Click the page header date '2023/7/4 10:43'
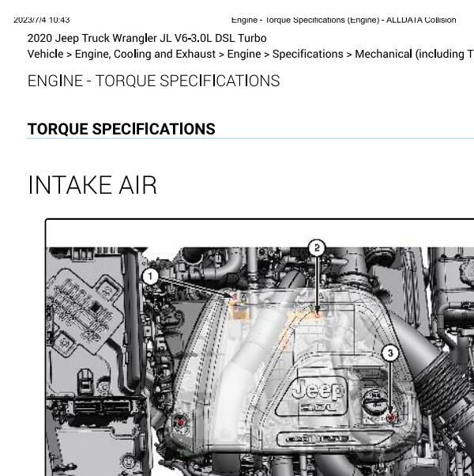This screenshot has width=474, height=476. pyautogui.click(x=42, y=20)
